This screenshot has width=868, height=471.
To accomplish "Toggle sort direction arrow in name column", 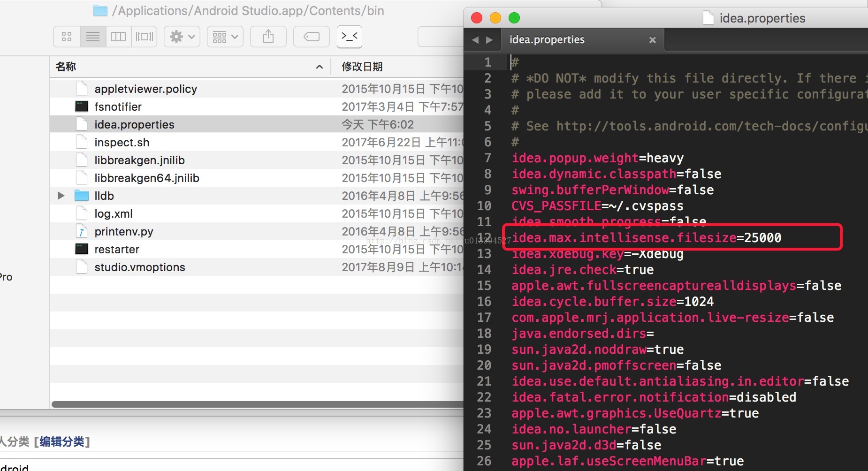I will click(x=320, y=67).
